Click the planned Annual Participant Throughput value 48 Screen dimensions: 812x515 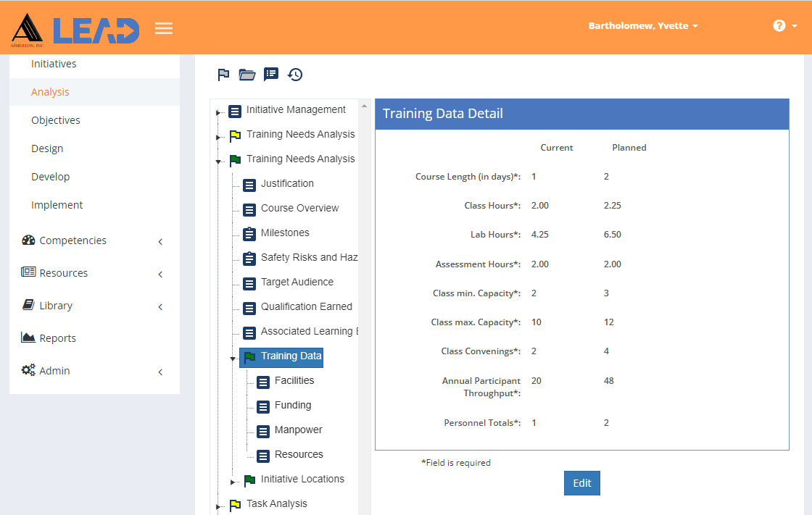click(608, 381)
